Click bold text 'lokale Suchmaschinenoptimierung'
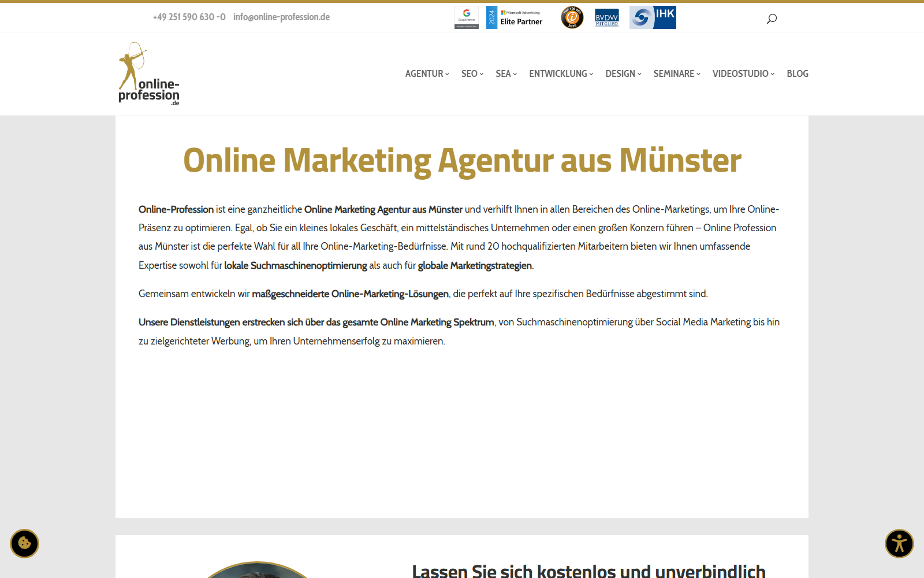This screenshot has width=924, height=578. [x=296, y=265]
